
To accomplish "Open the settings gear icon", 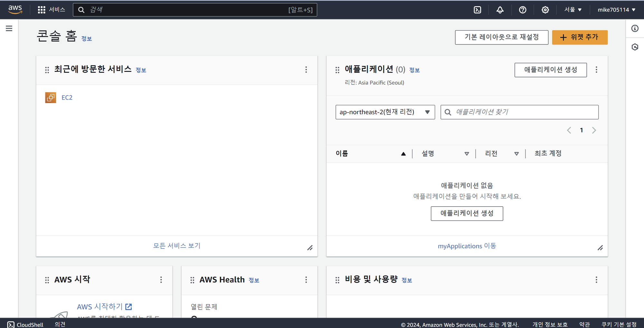I will [545, 10].
